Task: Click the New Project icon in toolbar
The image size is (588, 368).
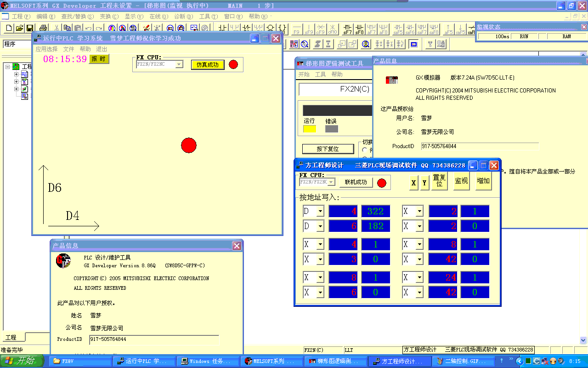Action: [x=9, y=29]
